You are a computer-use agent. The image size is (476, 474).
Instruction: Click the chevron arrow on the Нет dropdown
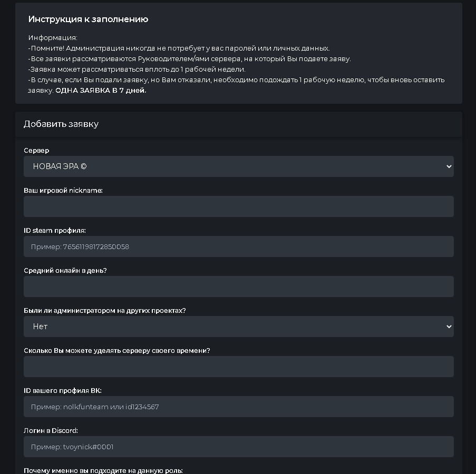click(x=449, y=327)
